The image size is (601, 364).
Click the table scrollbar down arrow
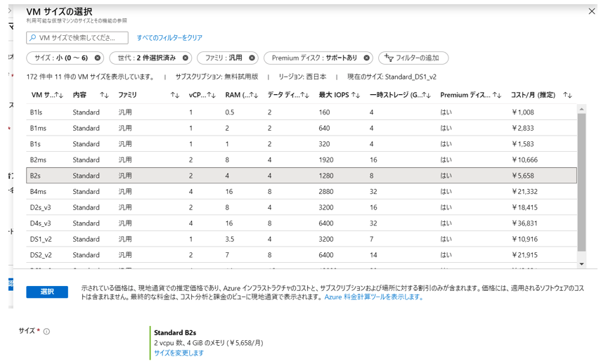tap(581, 264)
